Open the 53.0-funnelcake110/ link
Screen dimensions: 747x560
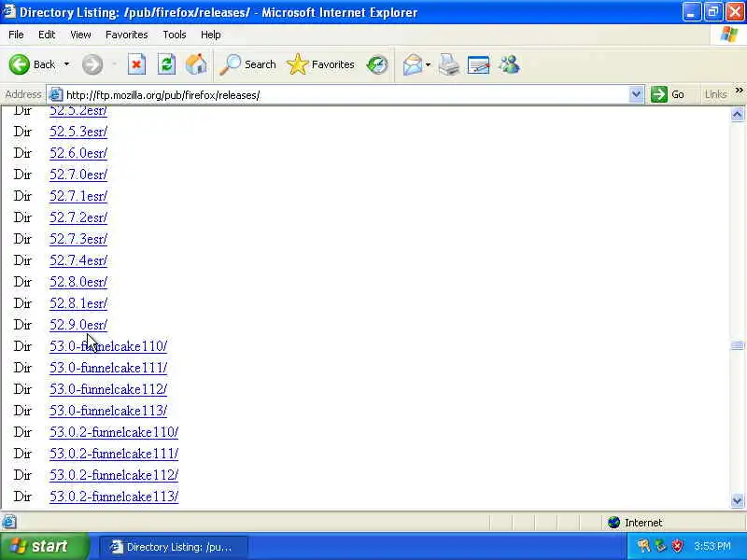point(108,346)
